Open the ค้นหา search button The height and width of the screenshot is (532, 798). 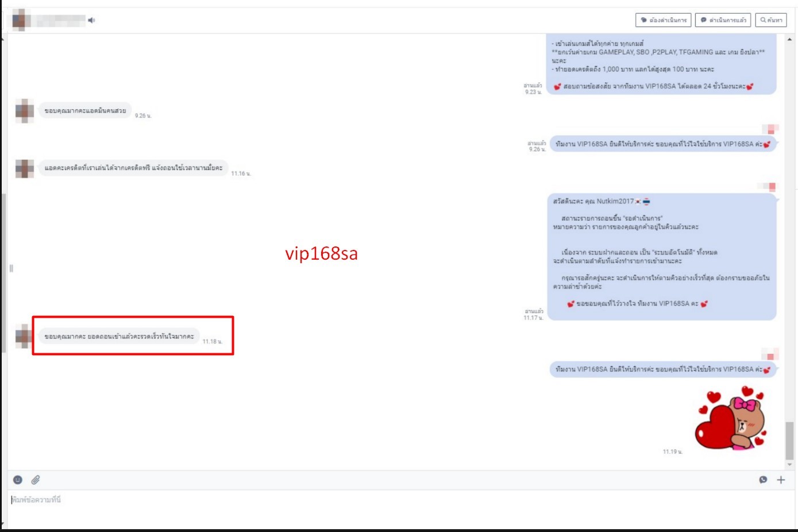click(x=771, y=20)
